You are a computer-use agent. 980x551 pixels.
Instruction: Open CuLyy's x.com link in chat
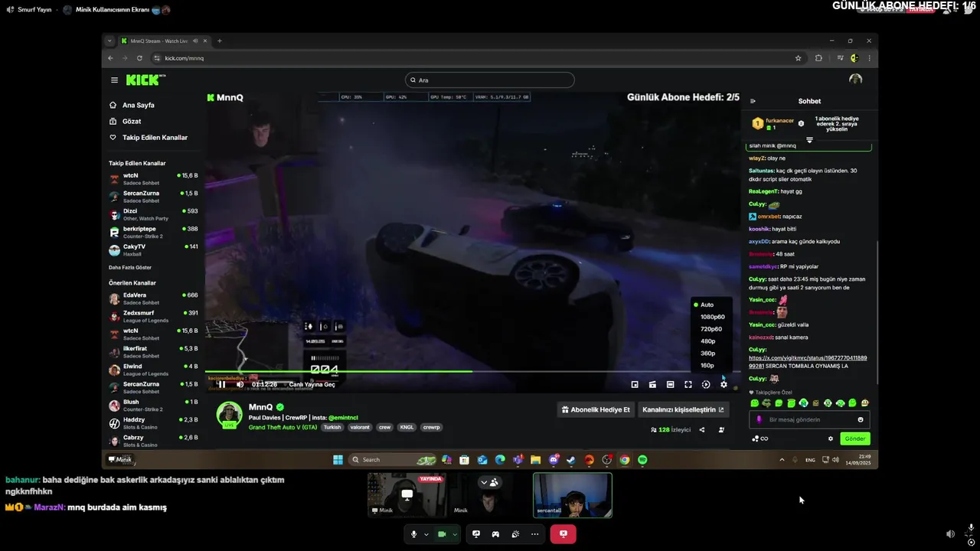click(x=807, y=361)
